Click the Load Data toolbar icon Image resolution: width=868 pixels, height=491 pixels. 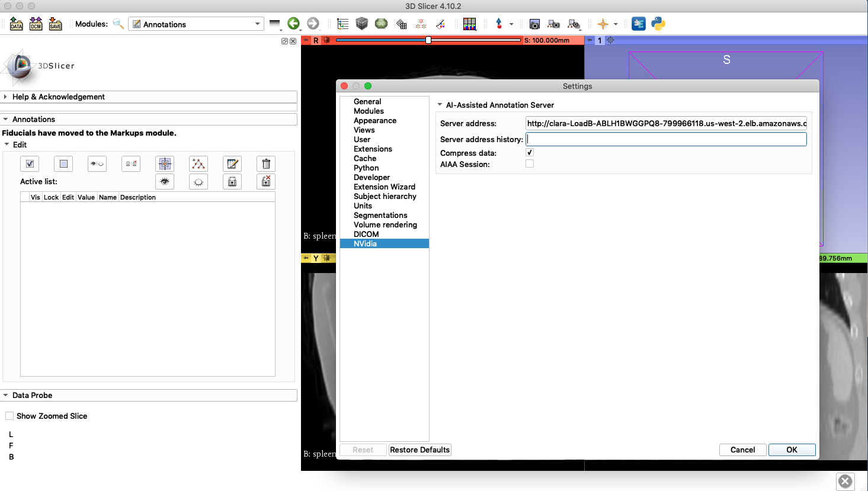(17, 24)
